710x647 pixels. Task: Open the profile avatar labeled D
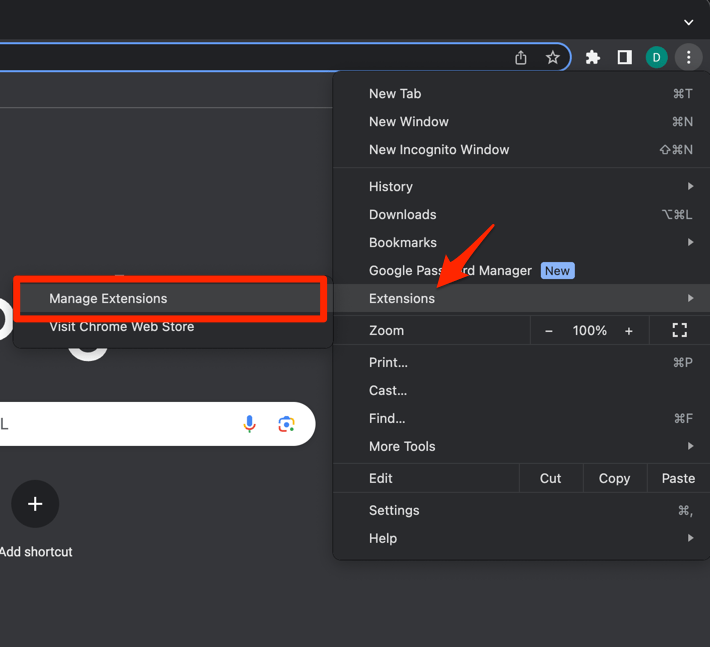[656, 58]
